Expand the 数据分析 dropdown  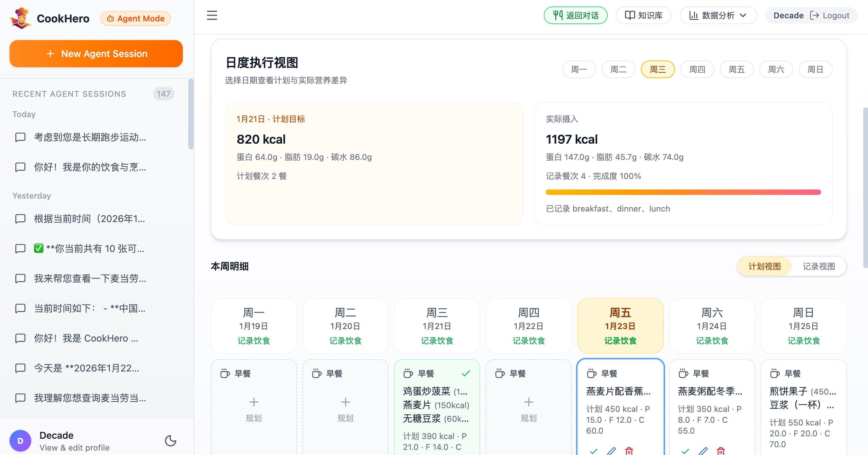[x=718, y=15]
